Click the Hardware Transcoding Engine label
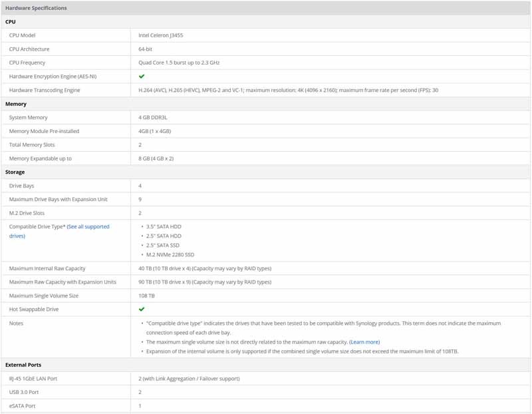The image size is (532, 414). (45, 90)
